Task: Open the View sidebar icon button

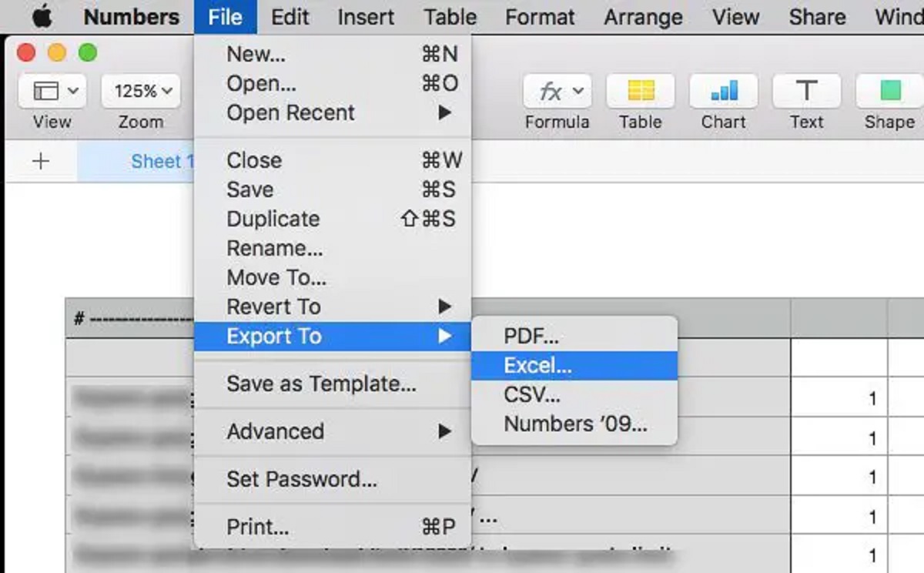Action: tap(52, 92)
